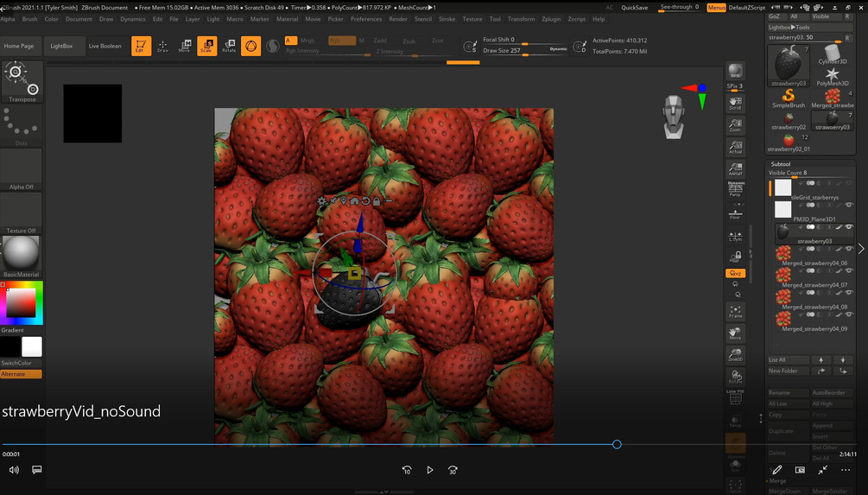The image size is (868, 495).
Task: Toggle Dynamic Perspective view
Action: (735, 189)
